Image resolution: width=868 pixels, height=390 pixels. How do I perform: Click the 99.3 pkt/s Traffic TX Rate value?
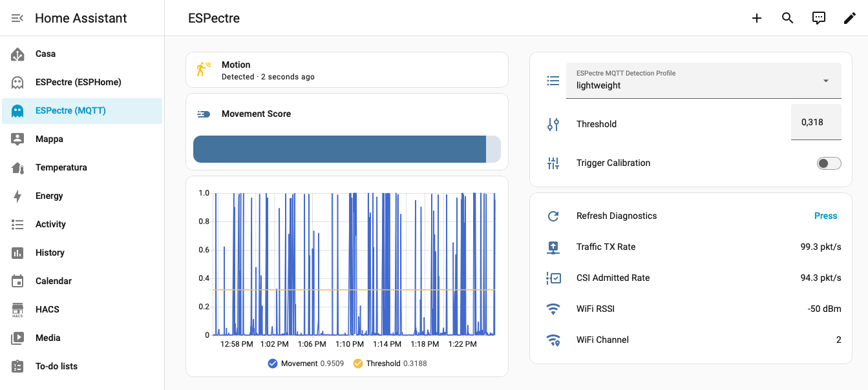(821, 247)
